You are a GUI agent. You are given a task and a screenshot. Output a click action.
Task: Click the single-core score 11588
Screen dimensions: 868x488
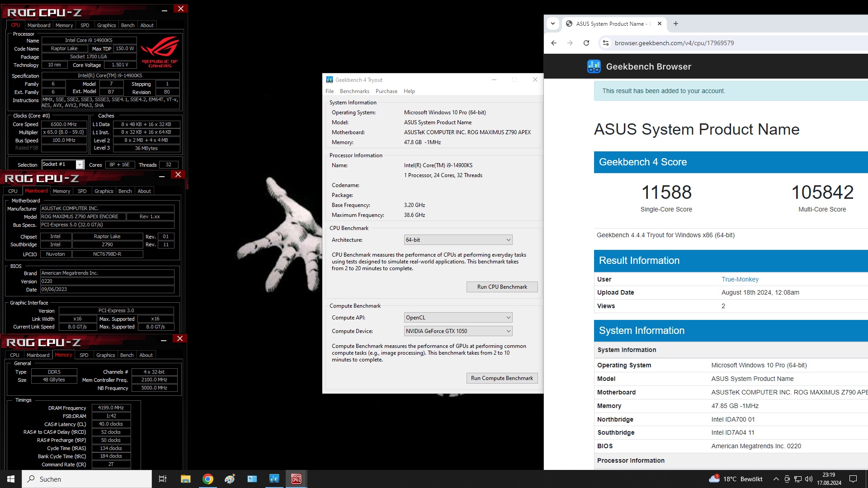666,192
